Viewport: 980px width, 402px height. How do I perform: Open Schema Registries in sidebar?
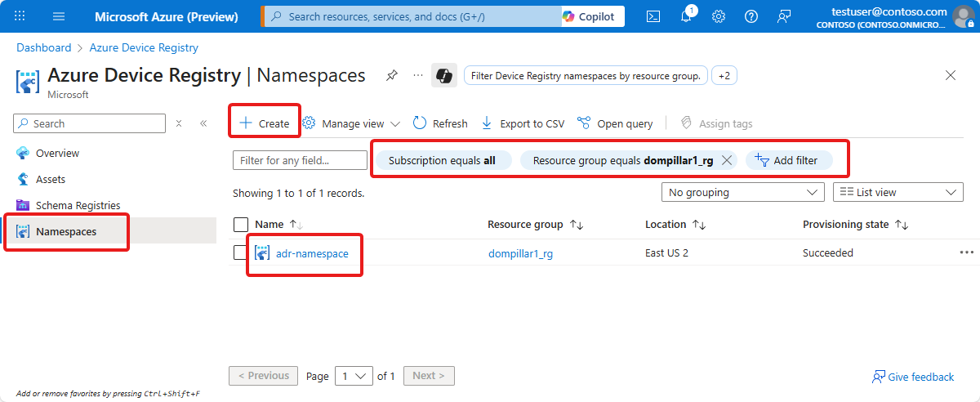point(78,205)
